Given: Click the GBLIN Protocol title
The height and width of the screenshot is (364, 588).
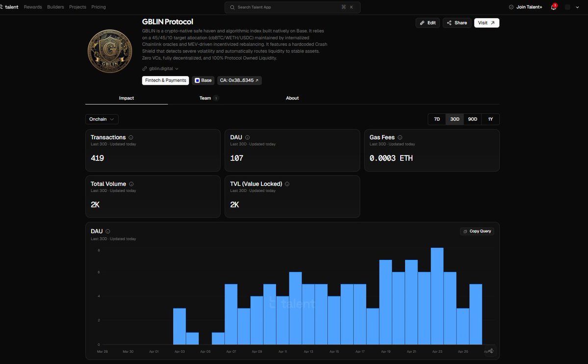Looking at the screenshot, I should coord(168,22).
